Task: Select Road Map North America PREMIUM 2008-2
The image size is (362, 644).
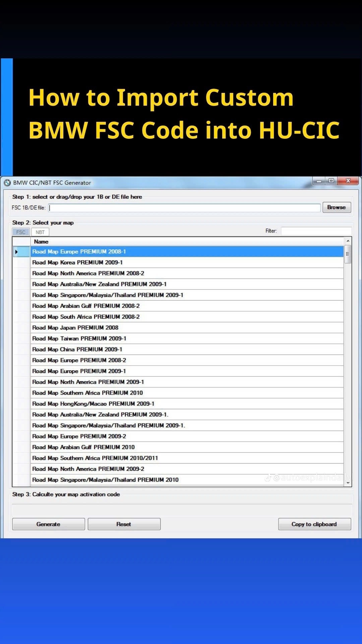Action: pyautogui.click(x=187, y=273)
